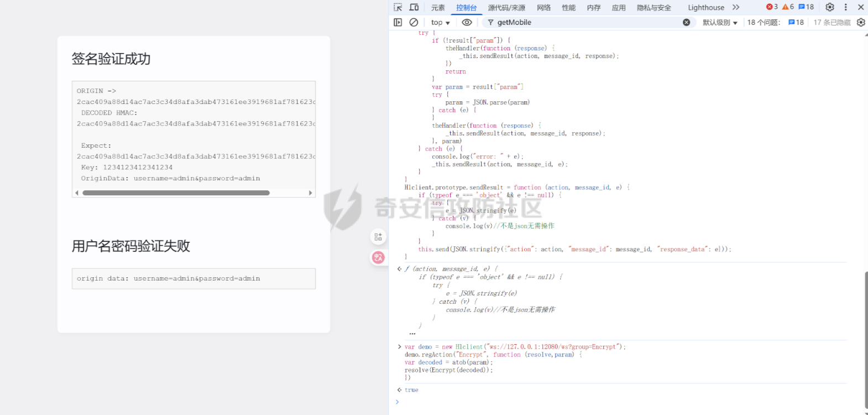
Task: Open the Lighthouse tab
Action: tap(706, 7)
